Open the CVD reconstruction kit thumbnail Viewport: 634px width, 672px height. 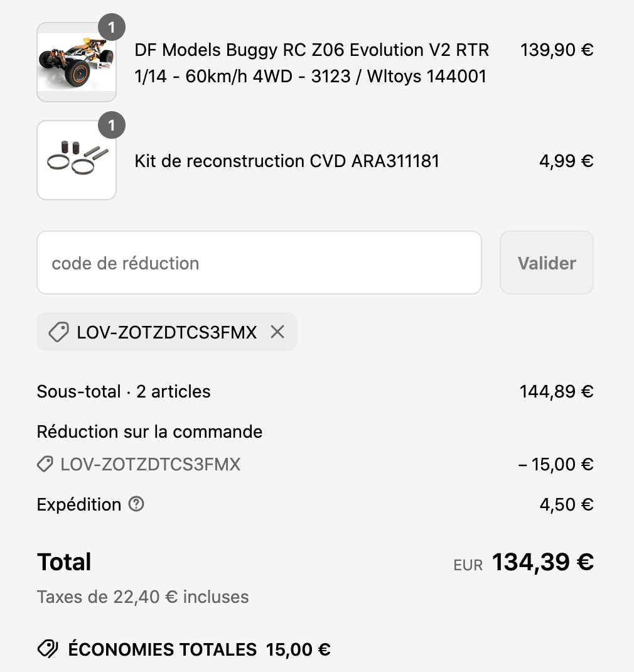76,161
